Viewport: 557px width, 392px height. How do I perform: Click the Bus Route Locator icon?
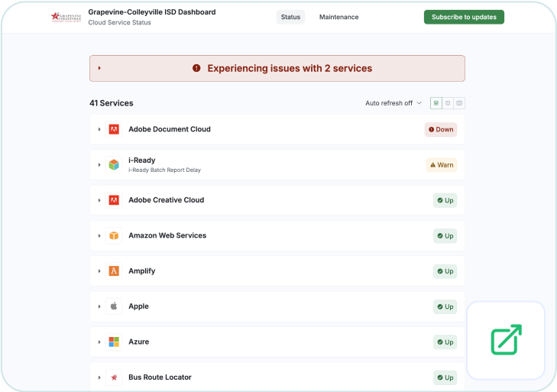(x=114, y=377)
